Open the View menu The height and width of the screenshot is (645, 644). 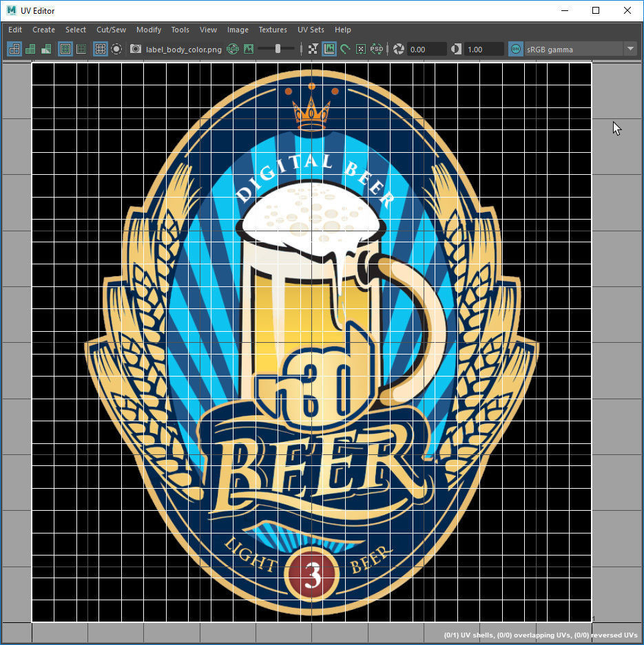pyautogui.click(x=208, y=30)
